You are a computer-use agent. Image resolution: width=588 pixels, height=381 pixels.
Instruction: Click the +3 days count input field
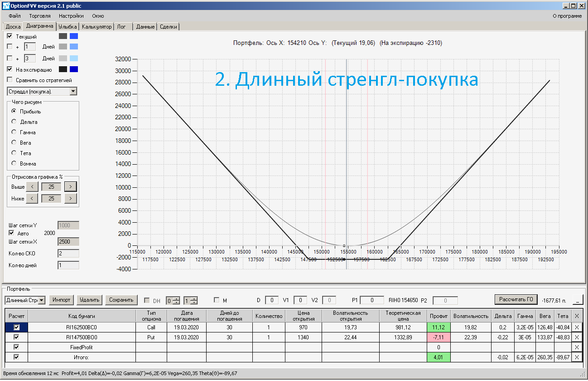(x=29, y=58)
